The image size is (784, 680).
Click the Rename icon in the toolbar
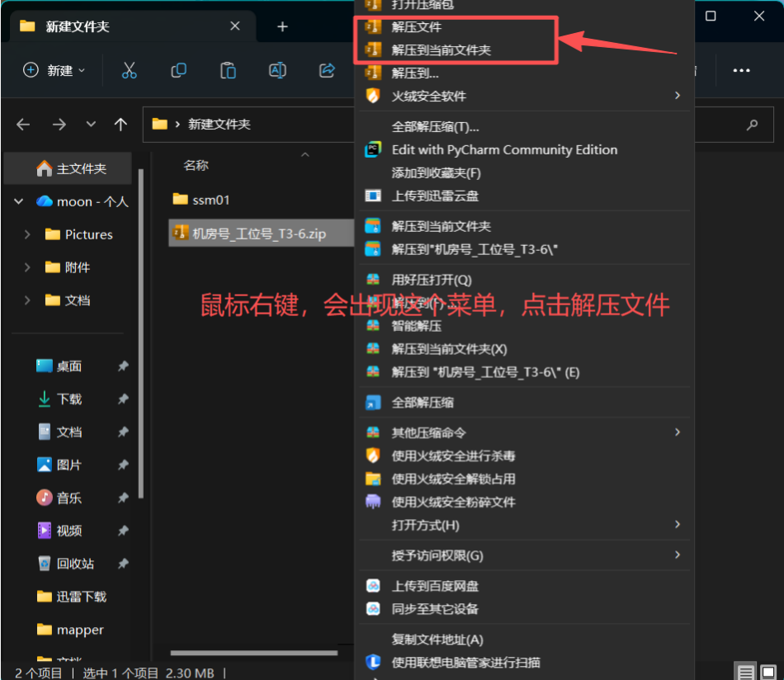[277, 70]
